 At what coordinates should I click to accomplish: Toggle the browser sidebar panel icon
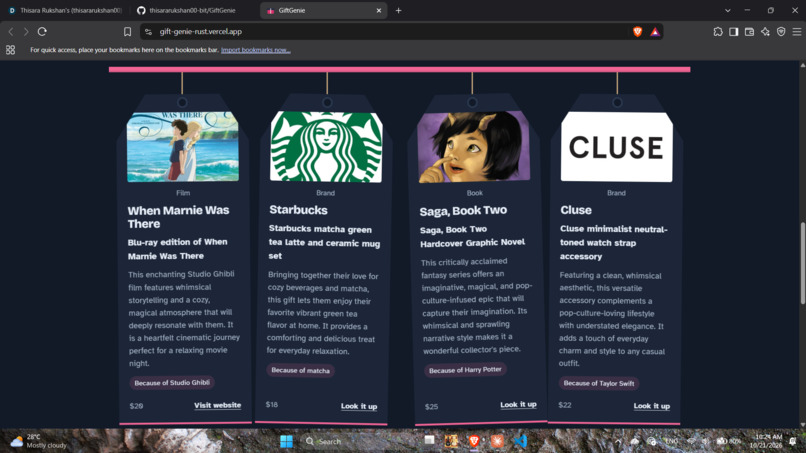734,32
